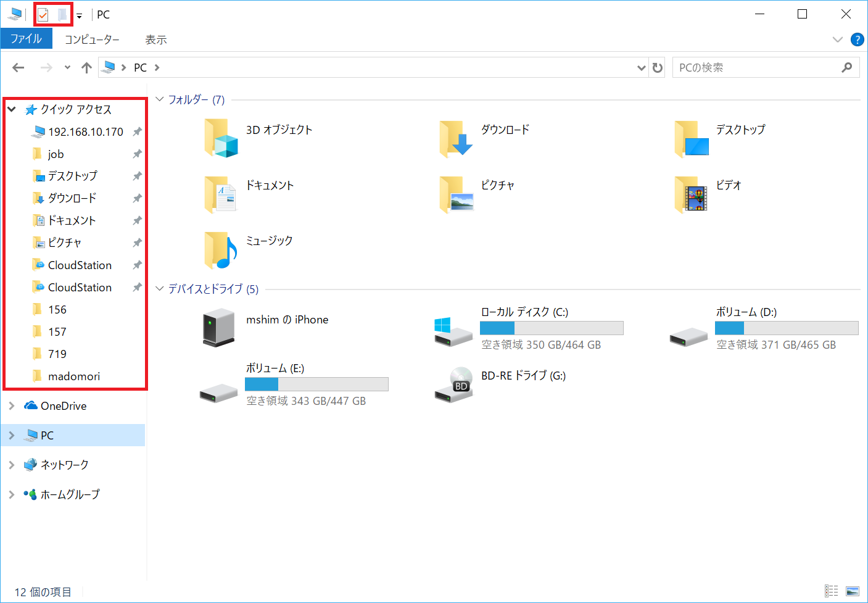Select the ローカル ディスク (C:) drive icon
Screen dimensions: 868x603
tap(453, 331)
